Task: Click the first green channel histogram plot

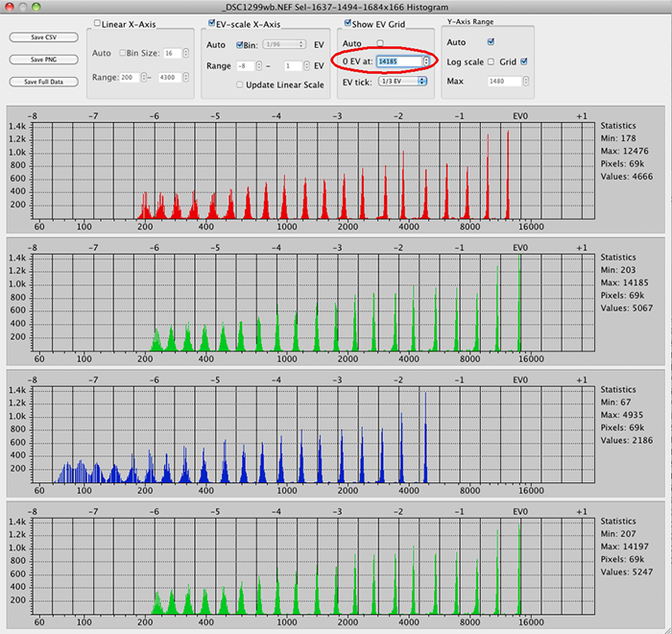Action: [314, 303]
